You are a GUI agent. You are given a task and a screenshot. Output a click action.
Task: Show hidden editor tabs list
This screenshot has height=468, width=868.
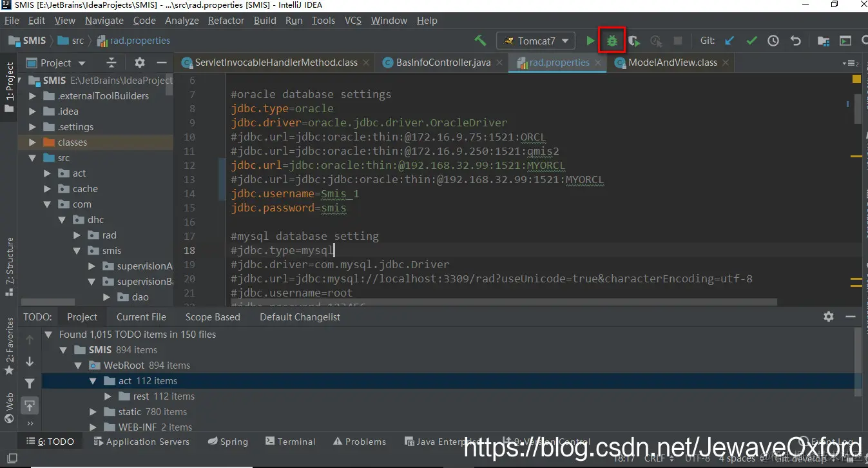[851, 63]
